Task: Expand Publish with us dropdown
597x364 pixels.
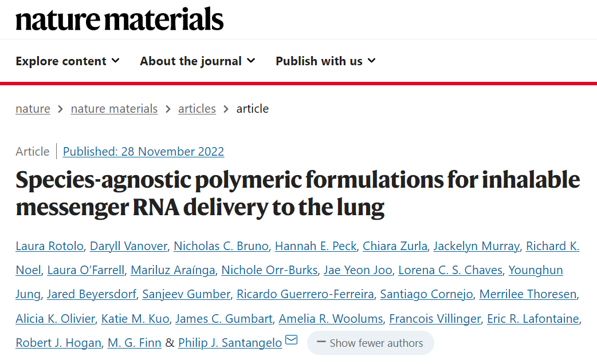Action: pos(325,61)
